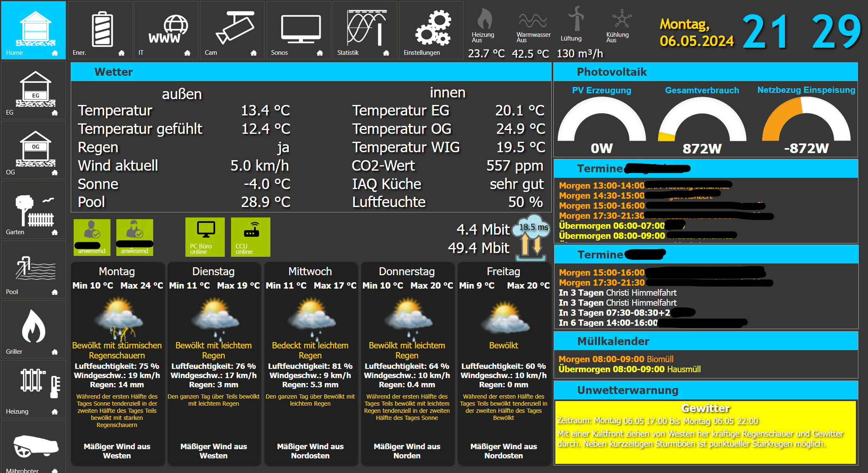Open Einstellungen gears tile
This screenshot has height=473, width=868.
(x=431, y=30)
